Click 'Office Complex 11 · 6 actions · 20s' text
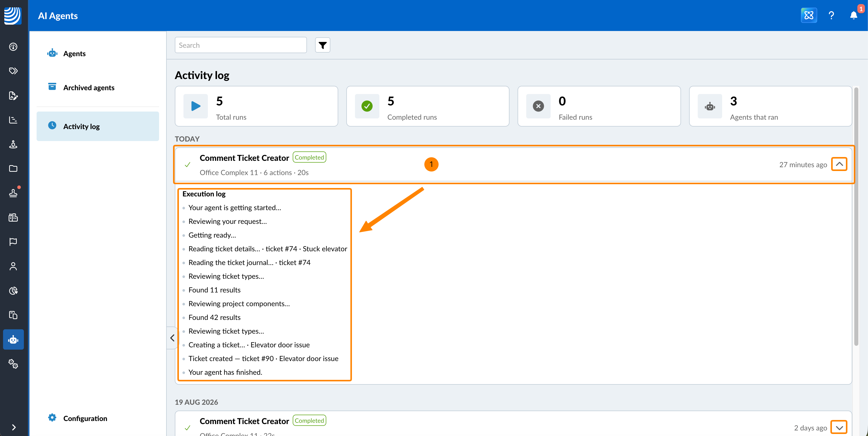Viewport: 868px width, 436px height. [254, 173]
